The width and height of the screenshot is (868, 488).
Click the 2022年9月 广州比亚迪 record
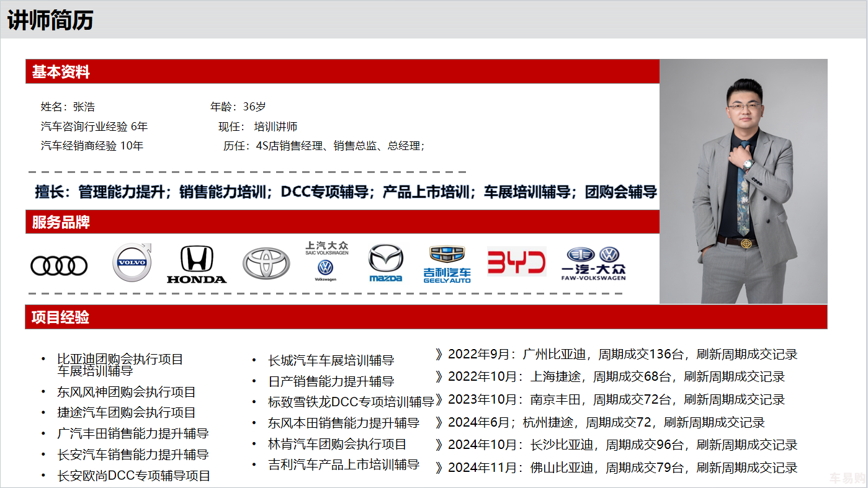coord(616,355)
